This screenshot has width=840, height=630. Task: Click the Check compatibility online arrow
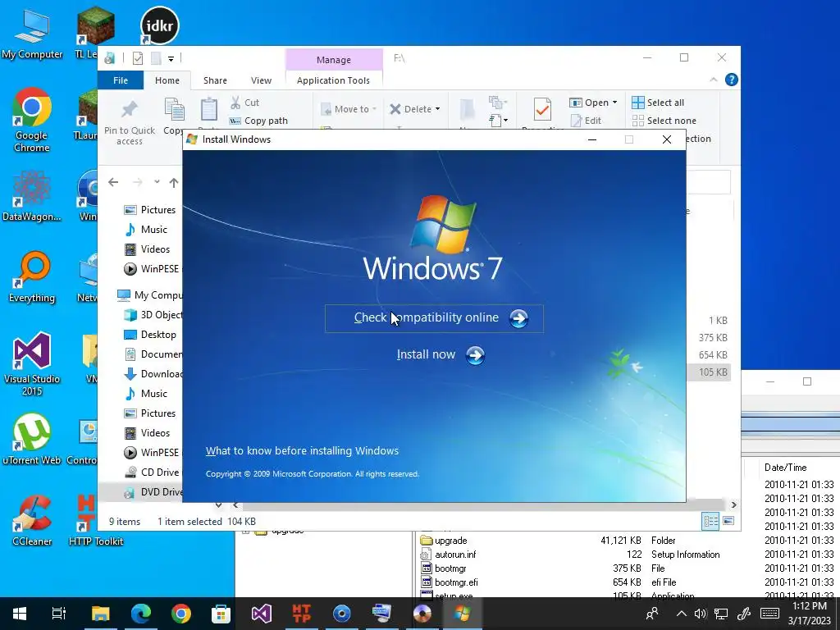point(518,318)
